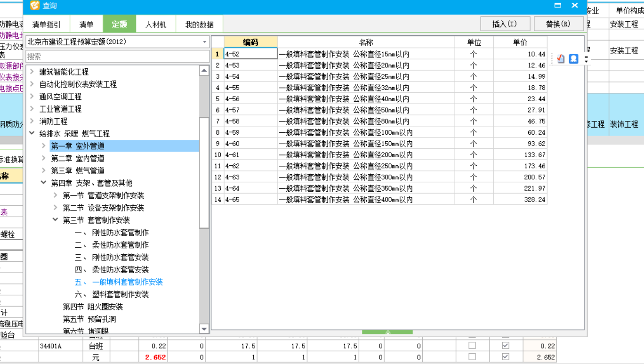The width and height of the screenshot is (644, 364).
Task: Open the small toolbar overflow arrow
Action: (586, 59)
